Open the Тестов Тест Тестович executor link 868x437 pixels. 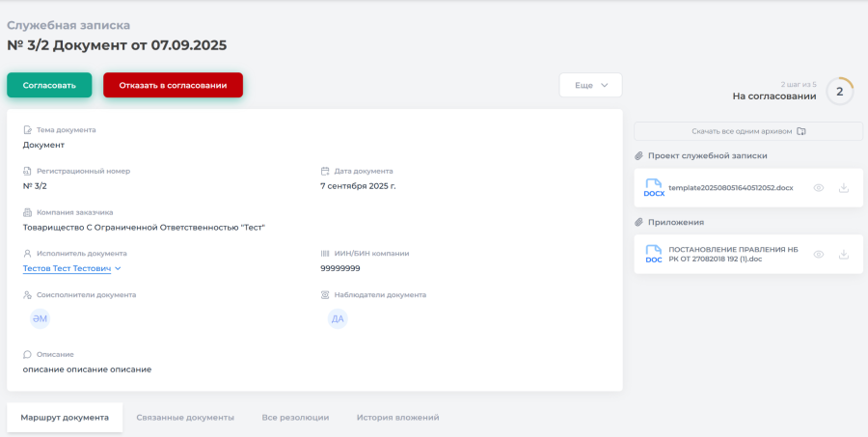[x=67, y=268]
